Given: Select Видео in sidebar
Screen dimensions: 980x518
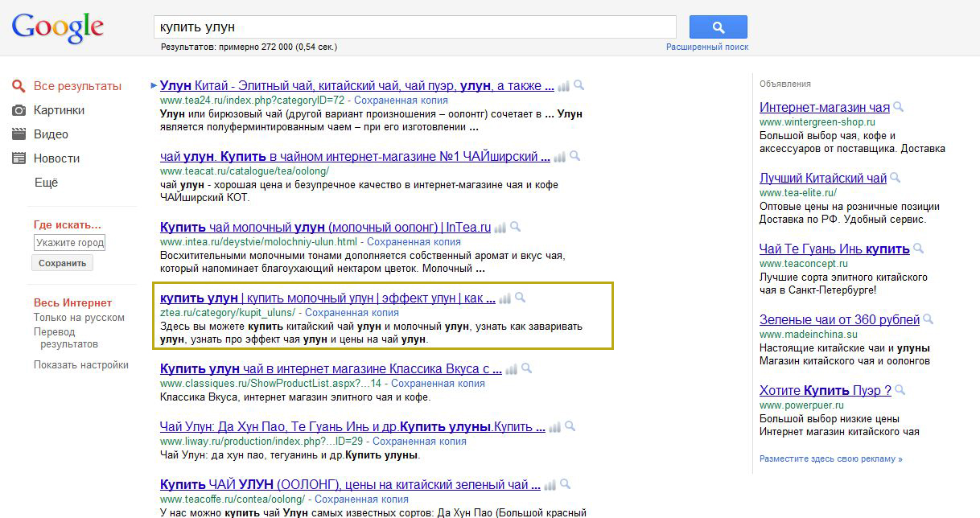Looking at the screenshot, I should 51,134.
